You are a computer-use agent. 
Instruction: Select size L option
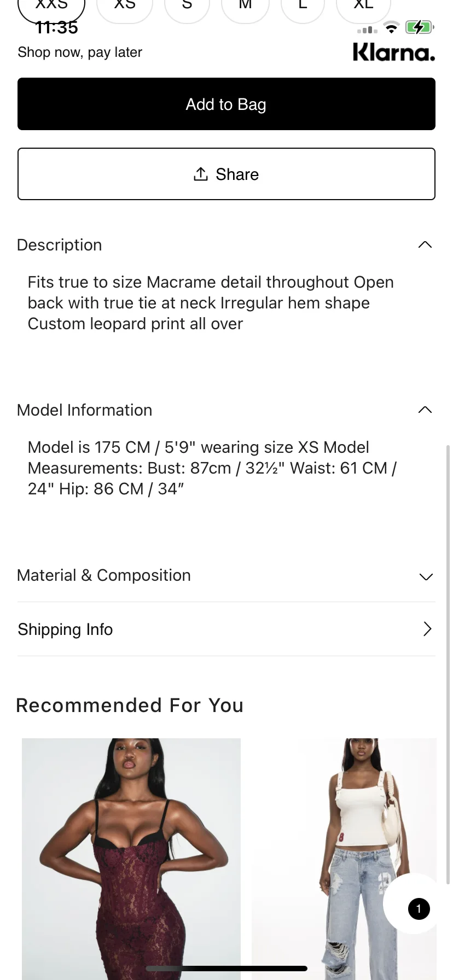(303, 9)
